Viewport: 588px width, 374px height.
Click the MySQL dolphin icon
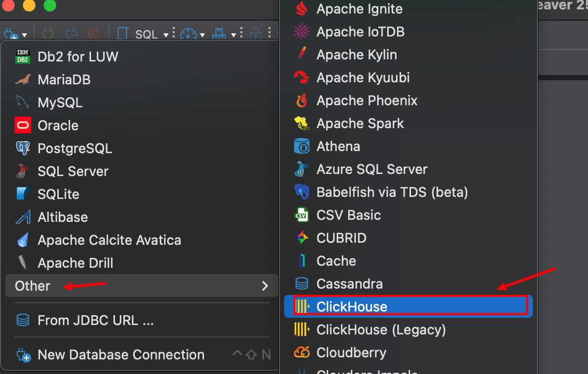[x=22, y=102]
